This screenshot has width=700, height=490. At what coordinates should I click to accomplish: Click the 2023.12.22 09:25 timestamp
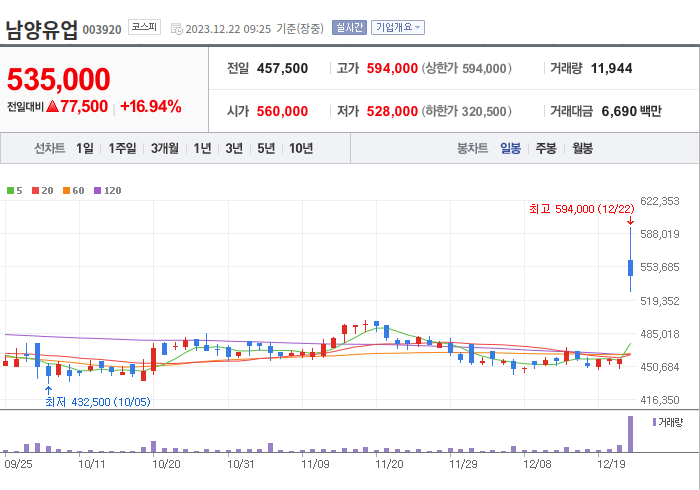228,29
